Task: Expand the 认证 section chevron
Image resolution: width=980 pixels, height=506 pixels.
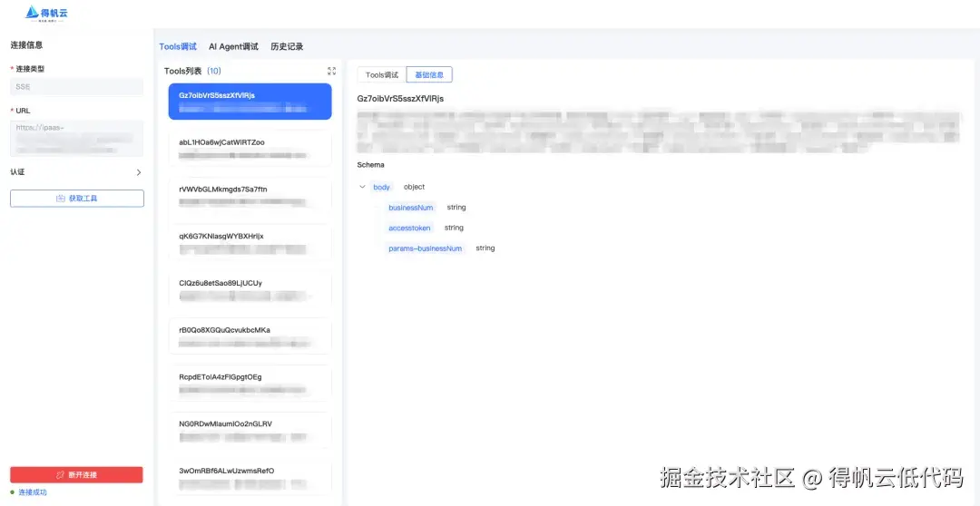Action: [139, 172]
